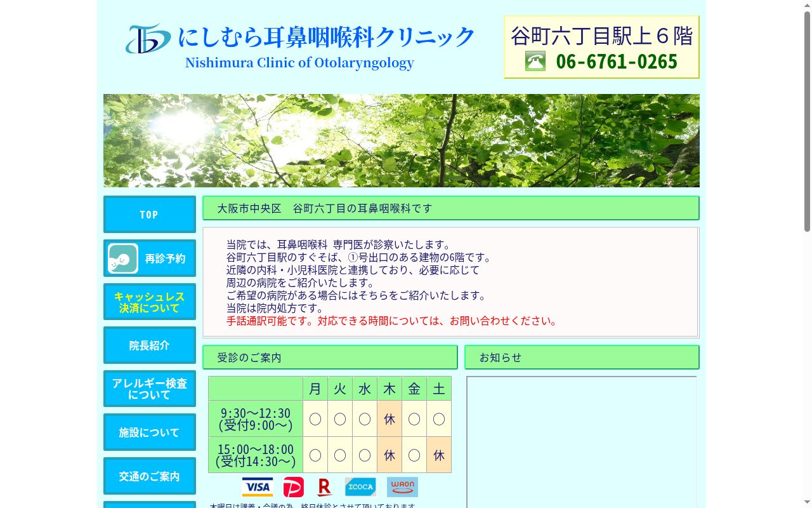Screen dimensions: 812x508
Task: Click the 月 column header
Action: point(315,389)
